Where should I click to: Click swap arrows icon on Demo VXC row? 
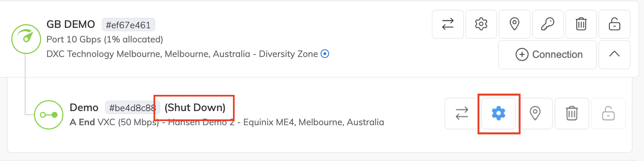coord(462,113)
